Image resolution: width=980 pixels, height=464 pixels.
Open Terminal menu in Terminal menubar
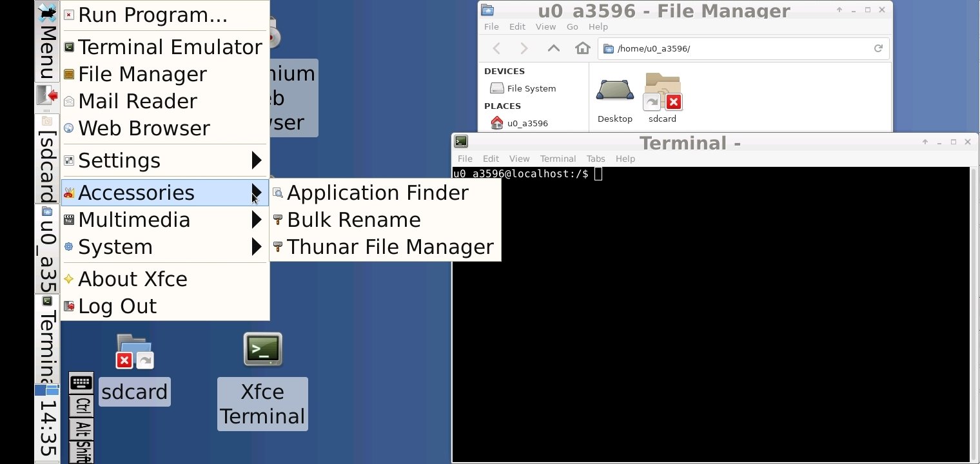(558, 159)
